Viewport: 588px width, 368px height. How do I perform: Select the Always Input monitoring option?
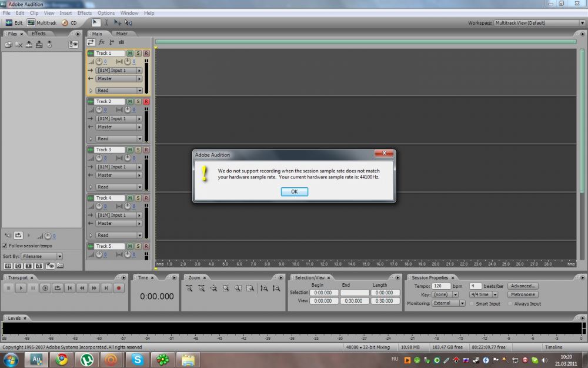510,304
